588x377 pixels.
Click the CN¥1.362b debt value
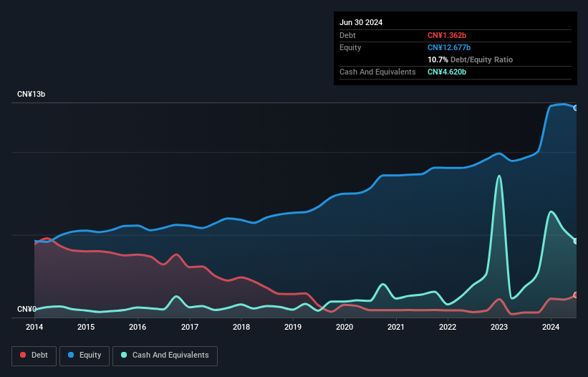click(x=447, y=35)
